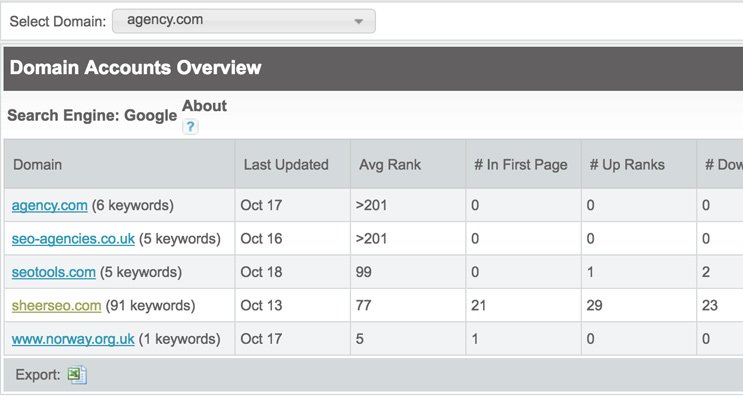The image size is (743, 413).
Task: Click the www.norway.org.uk link
Action: [73, 339]
